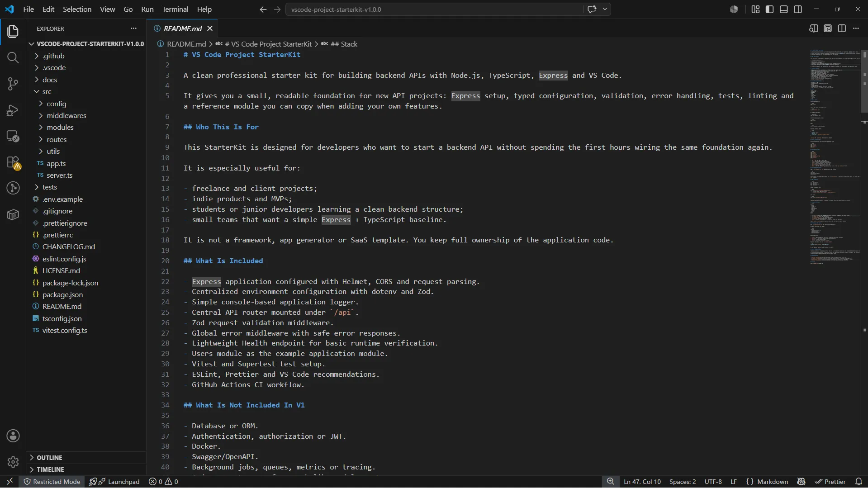Open the Explorer view in activity bar
The height and width of the screenshot is (488, 868).
click(x=13, y=31)
